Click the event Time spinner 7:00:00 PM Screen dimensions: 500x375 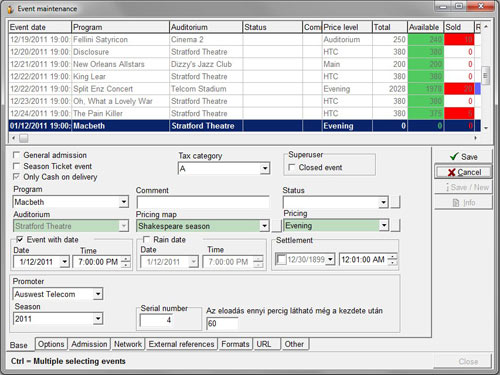coord(126,262)
